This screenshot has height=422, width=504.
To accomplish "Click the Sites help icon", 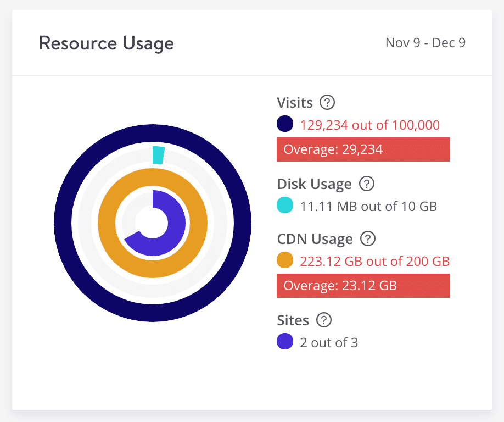I will tap(323, 320).
